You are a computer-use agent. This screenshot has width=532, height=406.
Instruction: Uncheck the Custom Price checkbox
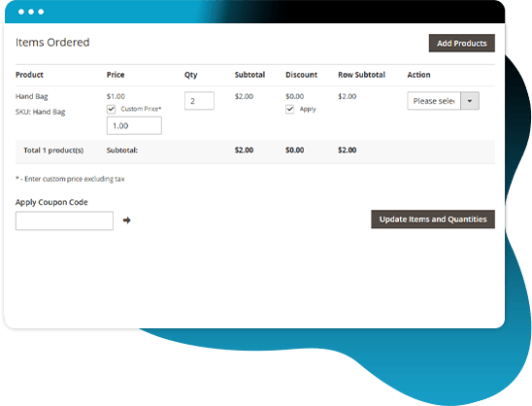[112, 109]
